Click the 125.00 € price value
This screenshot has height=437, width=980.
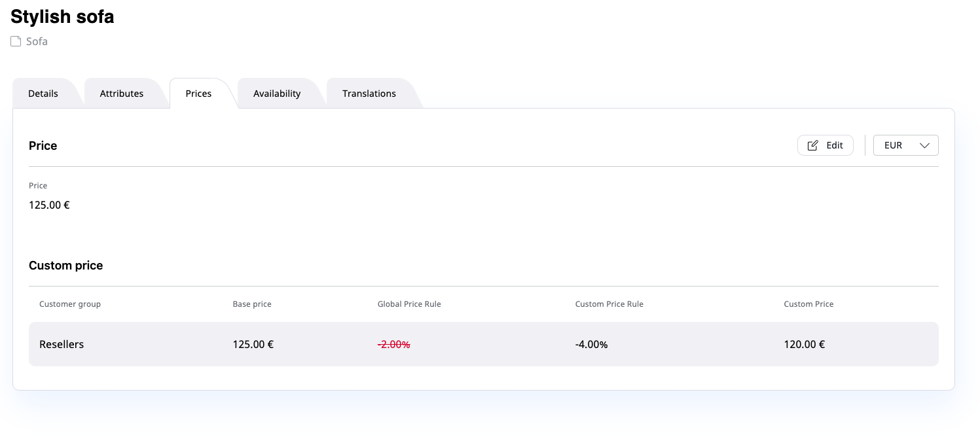(x=49, y=205)
